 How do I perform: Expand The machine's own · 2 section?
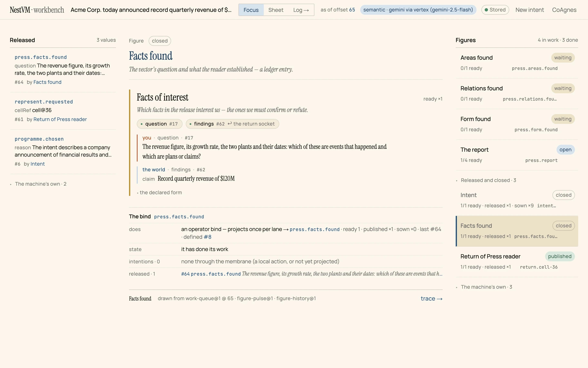tap(38, 184)
